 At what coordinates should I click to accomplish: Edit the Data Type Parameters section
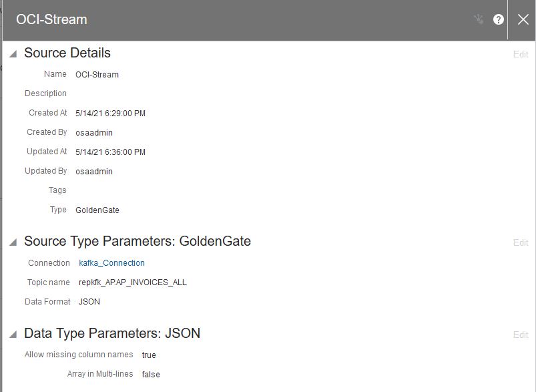click(x=520, y=335)
